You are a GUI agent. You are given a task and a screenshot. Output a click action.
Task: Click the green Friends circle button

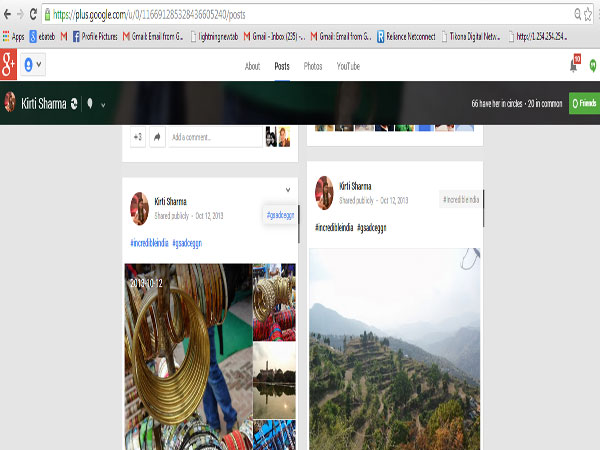(x=584, y=103)
